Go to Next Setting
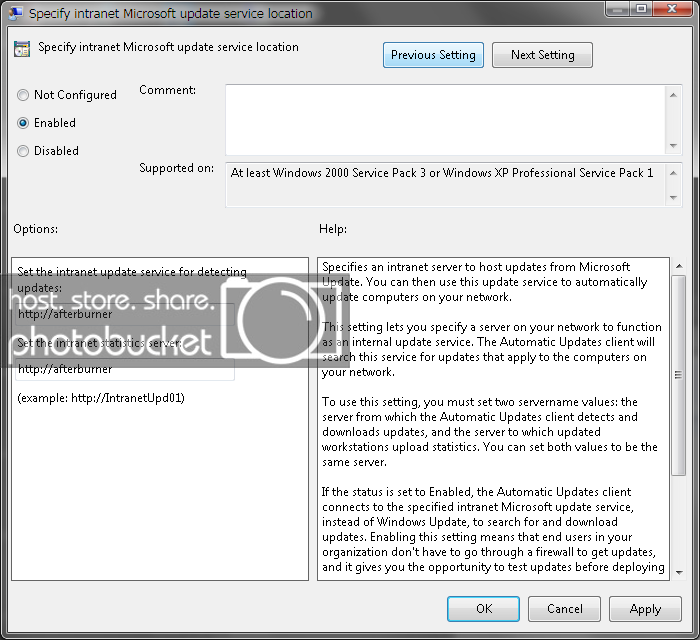Screen dimensions: 700x640 click(542, 55)
